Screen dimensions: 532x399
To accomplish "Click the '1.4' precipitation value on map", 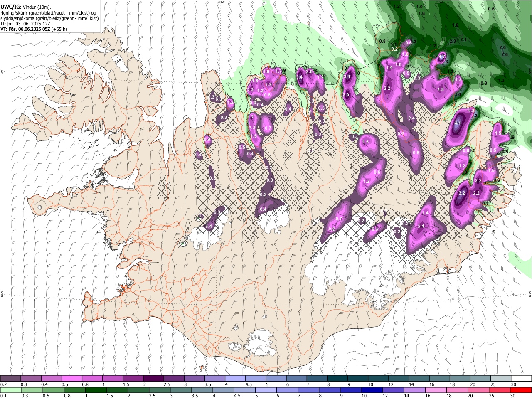I will click(x=425, y=213).
